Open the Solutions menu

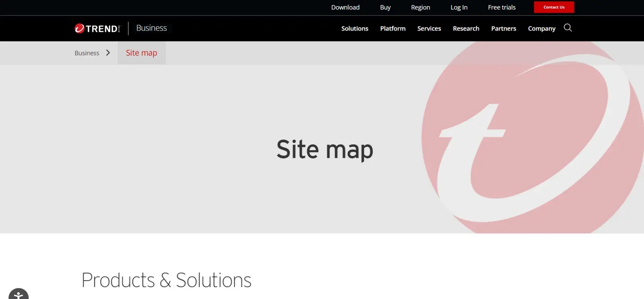355,29
